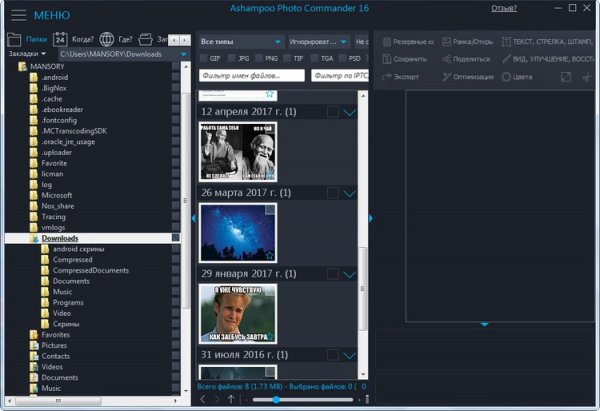
Task: Check the 26 марта 2017 group checkbox
Action: coord(331,192)
